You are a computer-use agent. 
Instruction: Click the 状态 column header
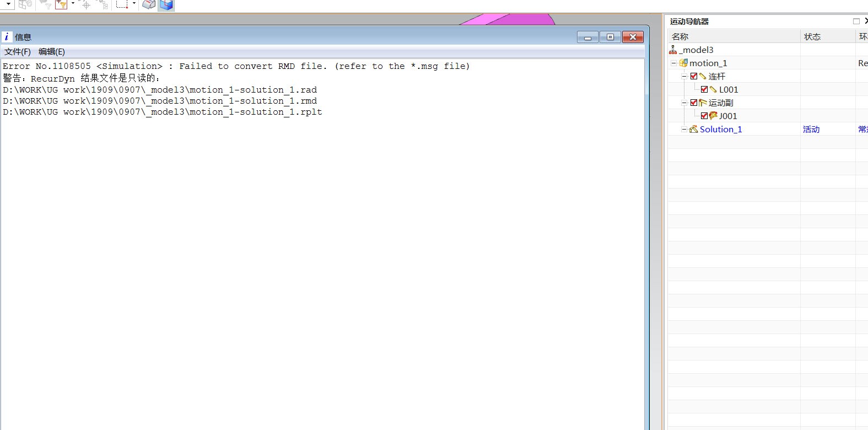828,36
